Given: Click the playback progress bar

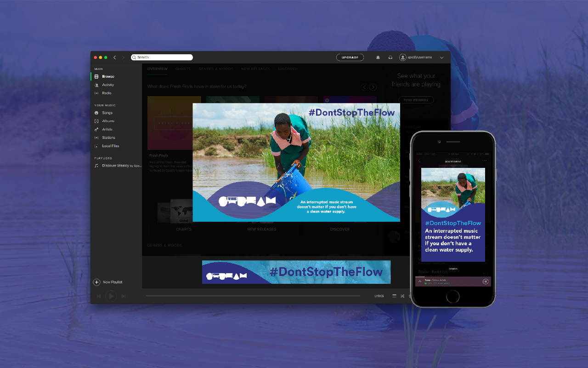Looking at the screenshot, I should (253, 296).
